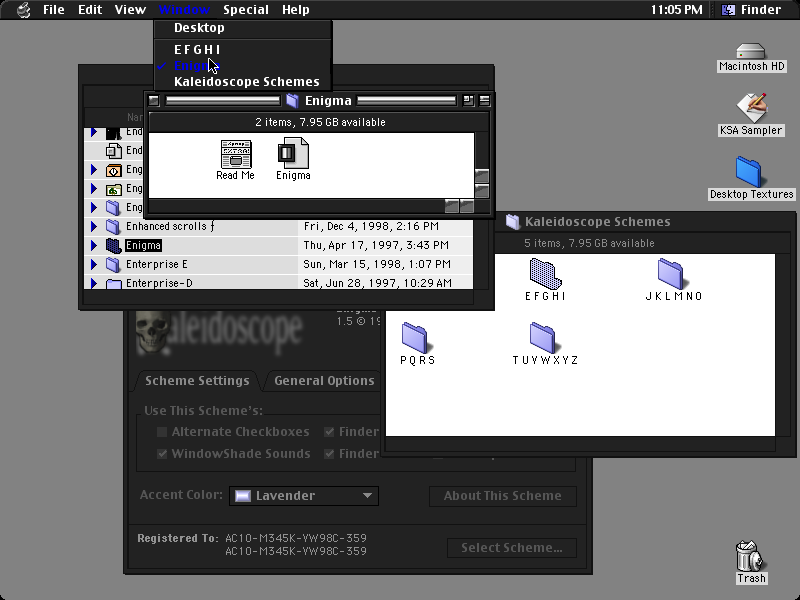Image resolution: width=800 pixels, height=600 pixels.
Task: Select the KSA Sampler desktop icon
Action: 752,108
